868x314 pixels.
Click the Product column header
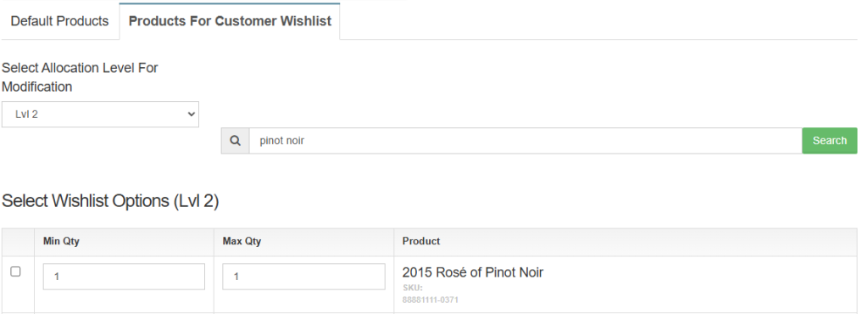[421, 242]
